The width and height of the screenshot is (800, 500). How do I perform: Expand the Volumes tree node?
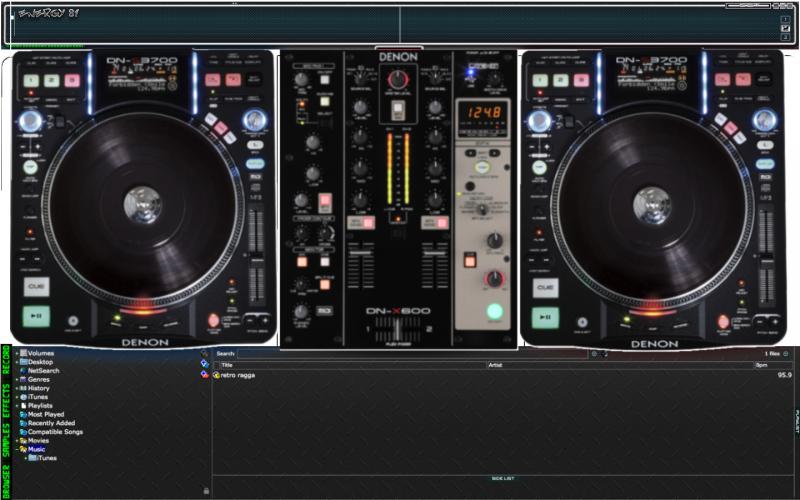(x=16, y=354)
